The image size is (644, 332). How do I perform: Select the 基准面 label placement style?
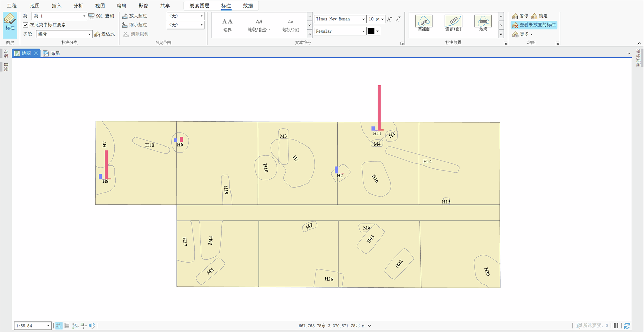tap(424, 23)
